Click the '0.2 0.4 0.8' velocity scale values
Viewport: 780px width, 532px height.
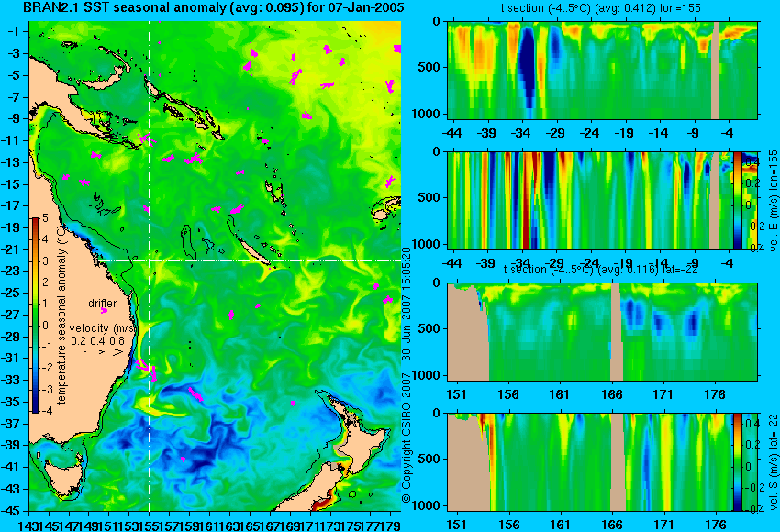tap(97, 341)
